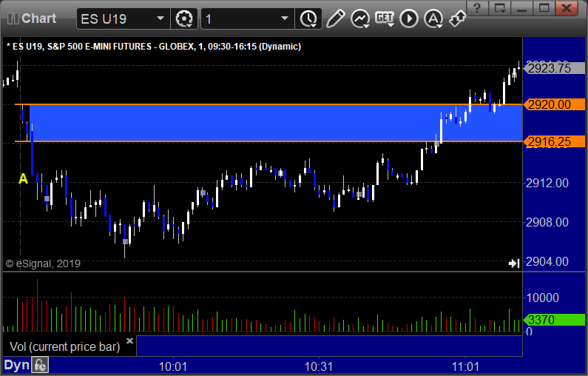Click the chart grip handle beside the title
This screenshot has width=588, height=376.
[x=13, y=19]
